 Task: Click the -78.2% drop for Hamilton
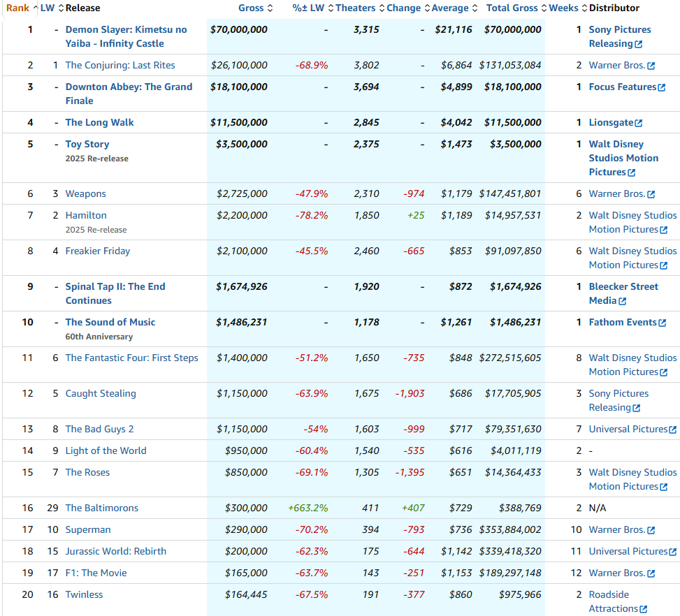pyautogui.click(x=312, y=215)
